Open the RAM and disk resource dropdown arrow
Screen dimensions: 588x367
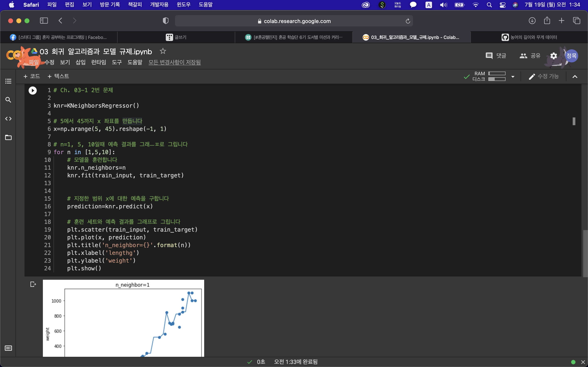pyautogui.click(x=513, y=77)
